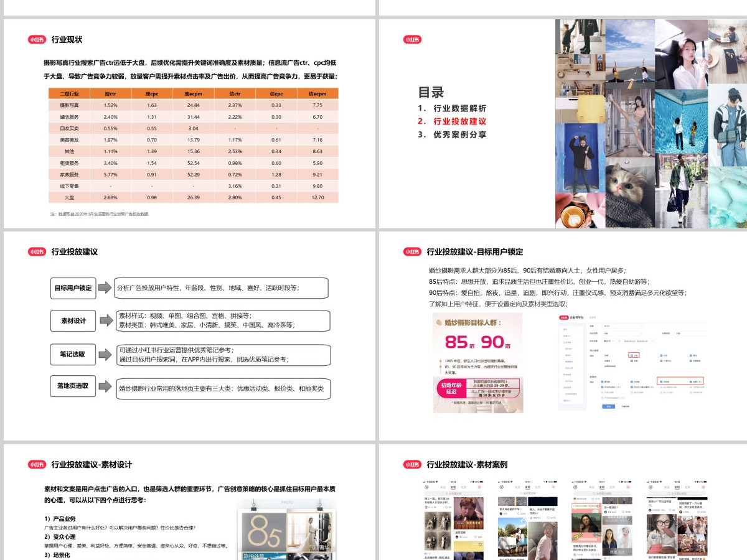Click the 3）场景化 heading

click(57, 554)
